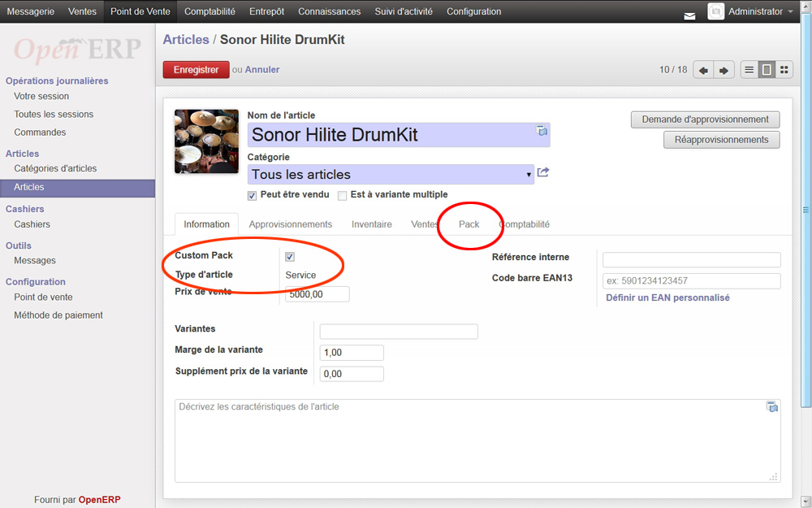Switch to list view
This screenshot has height=508, width=812.
(x=749, y=69)
